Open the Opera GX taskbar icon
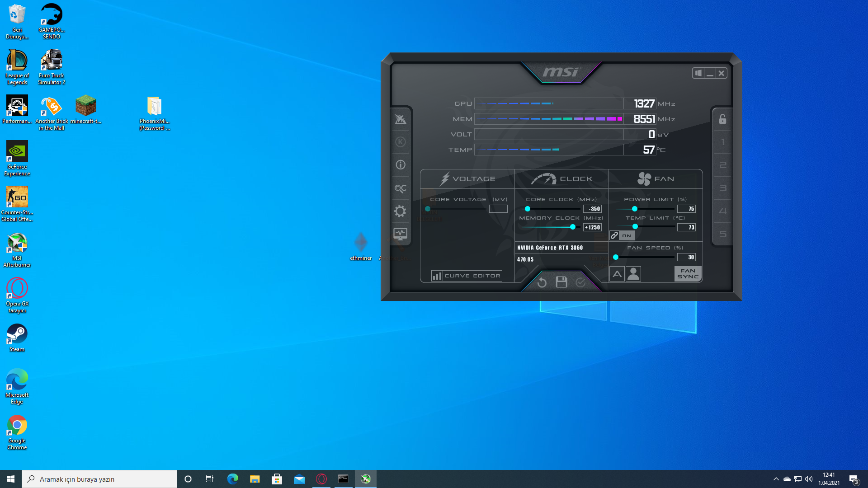 [x=321, y=479]
